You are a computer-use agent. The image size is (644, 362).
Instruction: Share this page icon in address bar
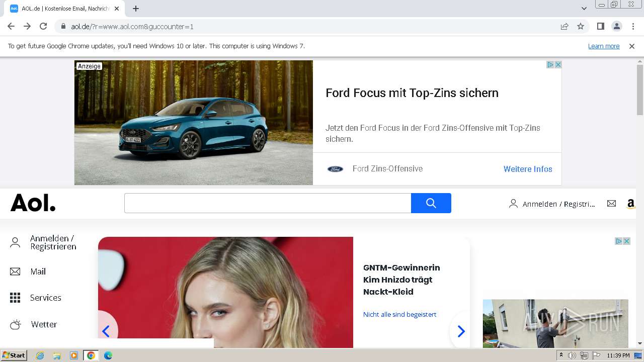pyautogui.click(x=565, y=26)
